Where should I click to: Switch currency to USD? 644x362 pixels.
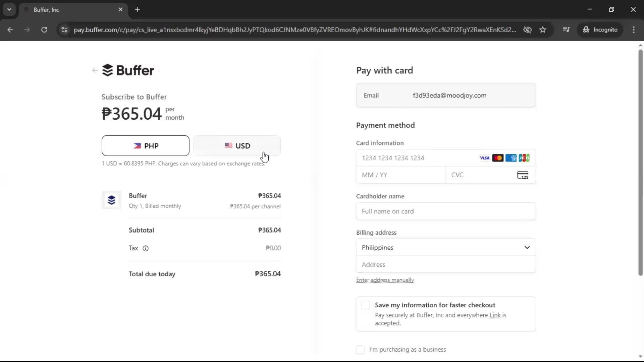coord(237,145)
